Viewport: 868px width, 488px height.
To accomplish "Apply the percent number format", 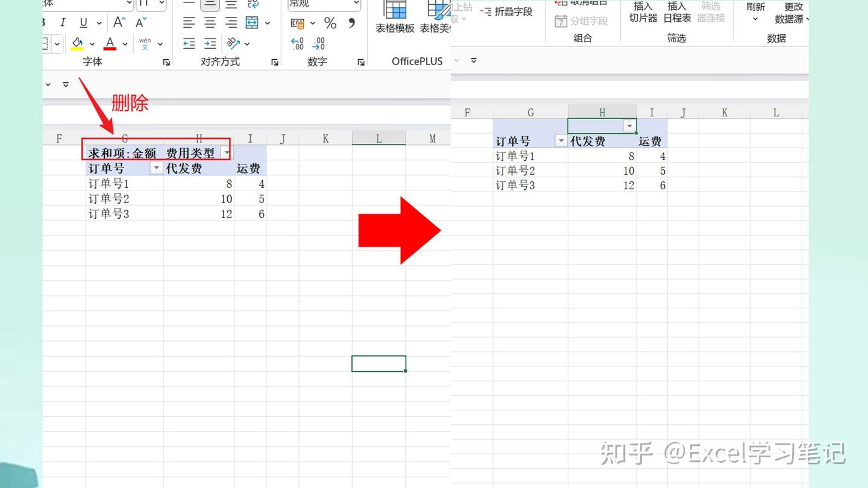I will (x=329, y=23).
